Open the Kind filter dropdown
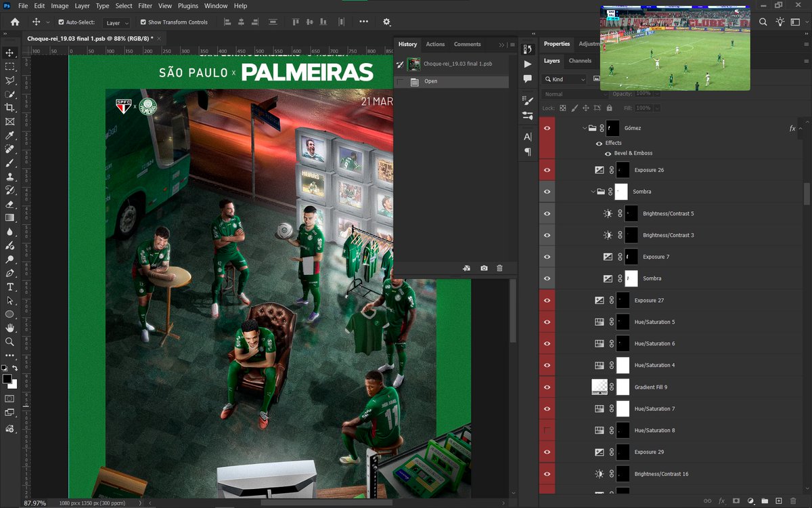Viewport: 812px width, 508px height. point(564,79)
